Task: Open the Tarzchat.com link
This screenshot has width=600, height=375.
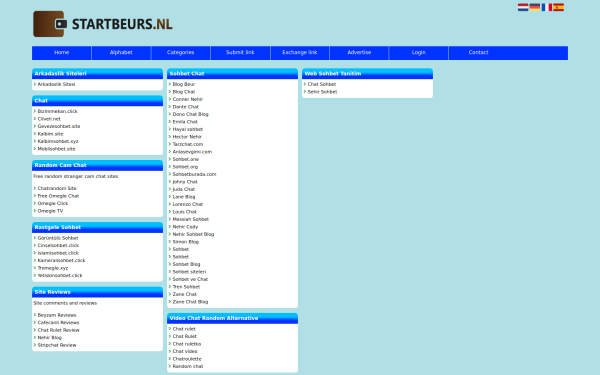Action: click(x=188, y=144)
